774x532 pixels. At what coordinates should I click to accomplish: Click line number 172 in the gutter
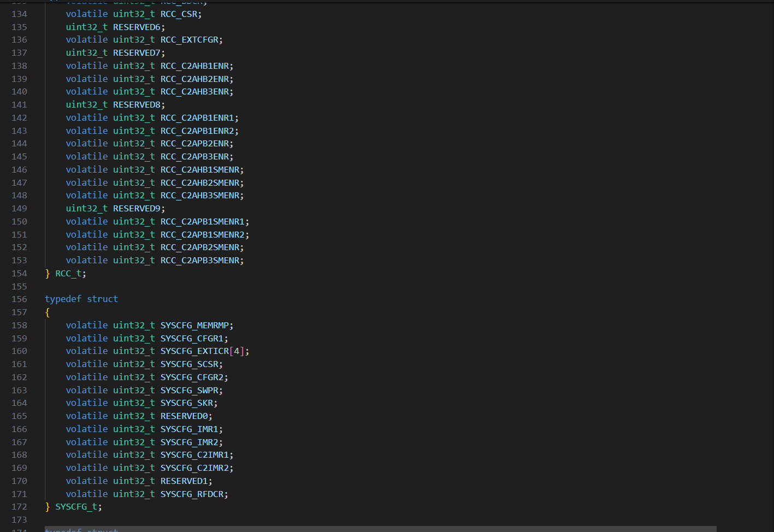click(x=19, y=507)
